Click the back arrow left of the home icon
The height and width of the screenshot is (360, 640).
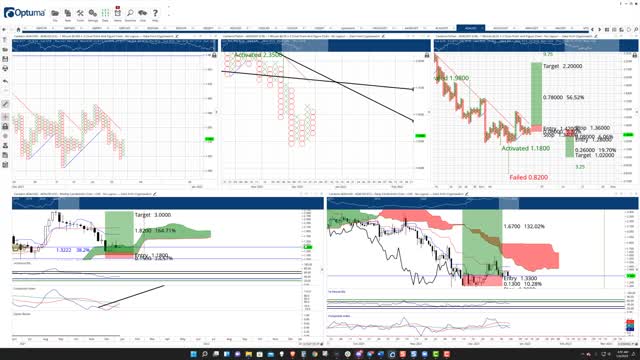(4, 29)
